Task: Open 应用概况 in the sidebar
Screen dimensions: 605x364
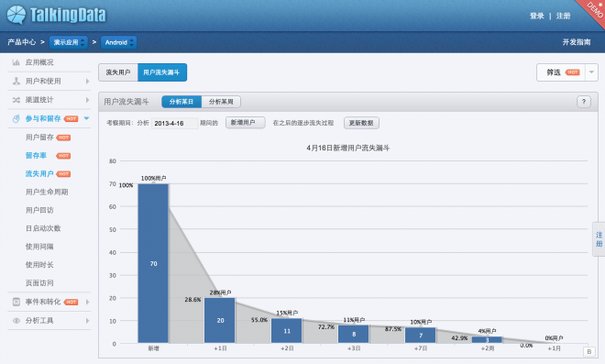Action: 39,62
